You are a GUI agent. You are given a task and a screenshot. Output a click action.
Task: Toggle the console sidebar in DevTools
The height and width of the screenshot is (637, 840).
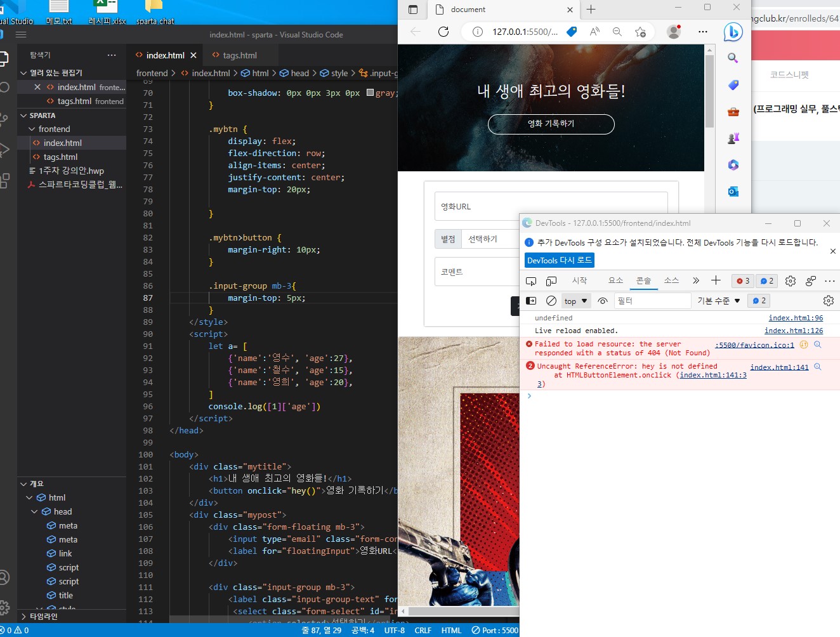531,301
